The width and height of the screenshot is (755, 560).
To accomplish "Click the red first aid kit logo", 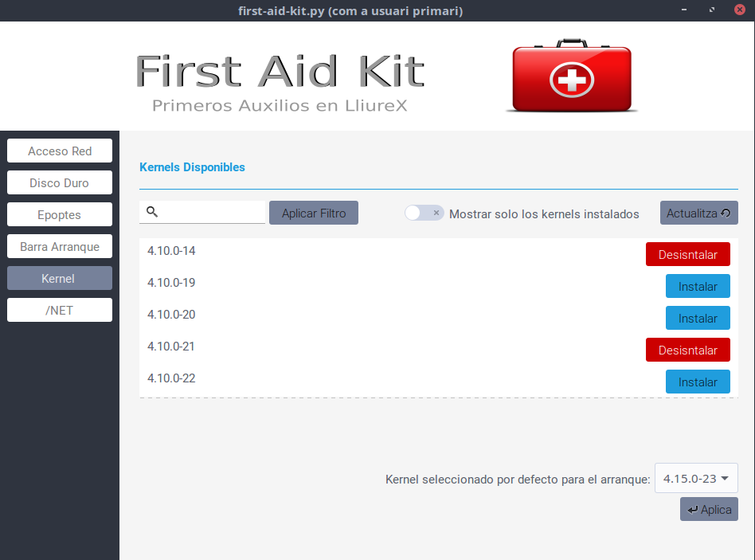I will 572,76.
